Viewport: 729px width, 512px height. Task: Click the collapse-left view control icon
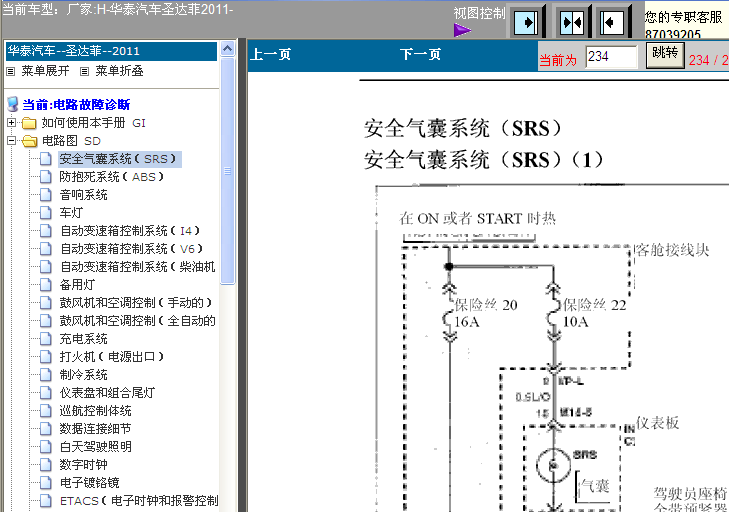(x=611, y=22)
